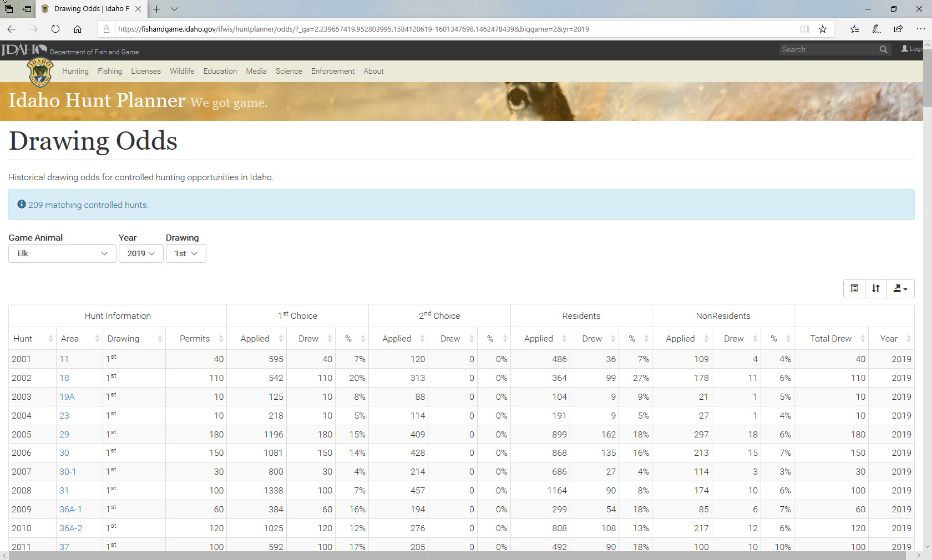Open the export data dropdown
This screenshot has width=932, height=560.
[900, 288]
